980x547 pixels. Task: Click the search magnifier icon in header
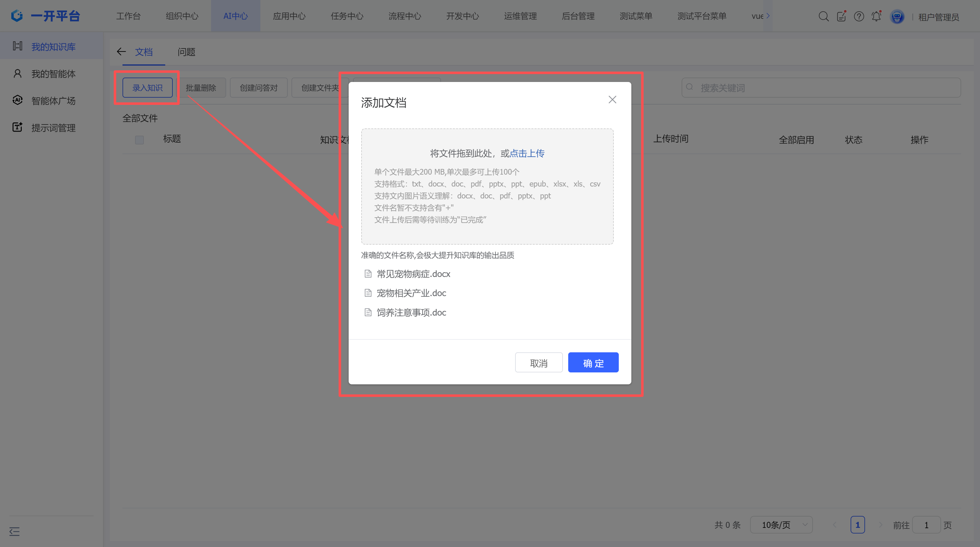pos(823,16)
